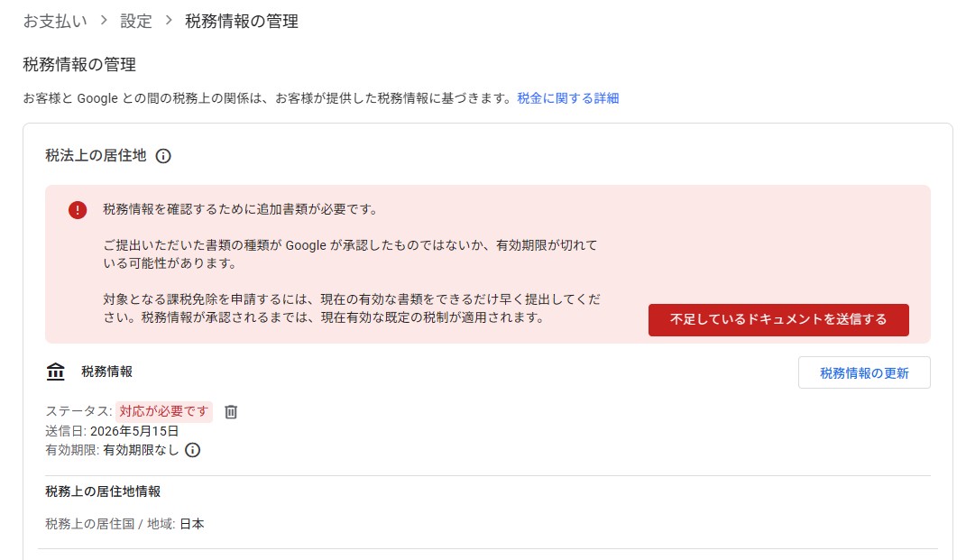966x560 pixels.
Task: Click the 追加書類が必要です alert message
Action: click(240, 209)
